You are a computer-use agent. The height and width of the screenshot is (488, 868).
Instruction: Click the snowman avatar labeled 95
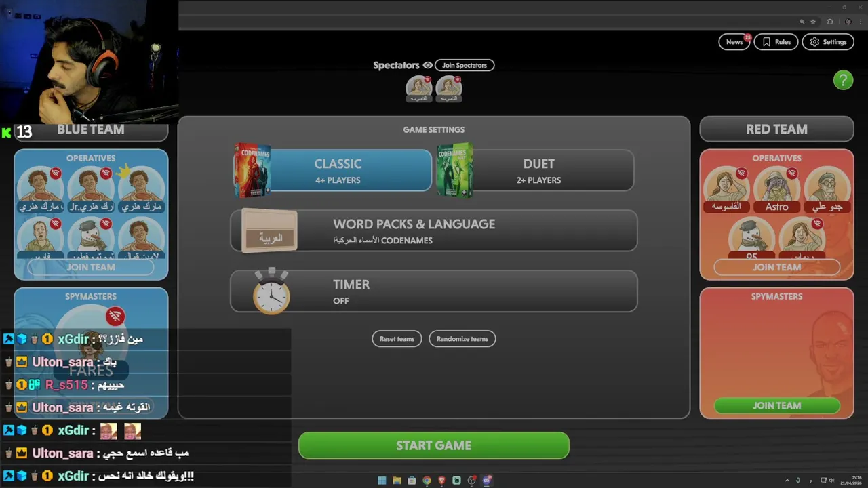(751, 237)
